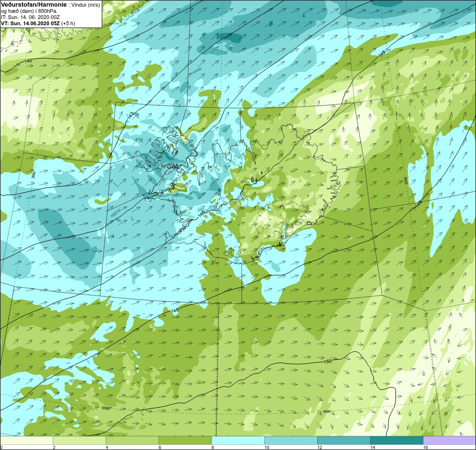This screenshot has width=476, height=450.
Task: Click the 12–14 m/s teal legend swatch
Action: click(x=344, y=440)
